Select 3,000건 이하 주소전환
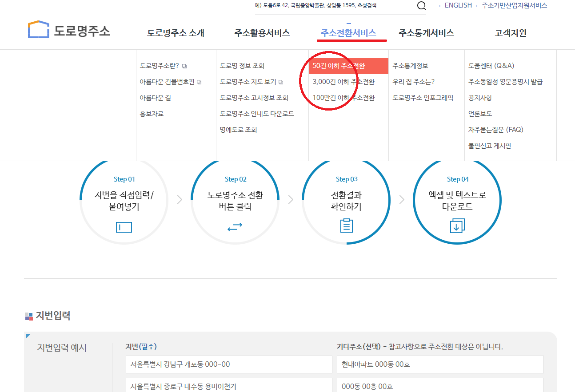The height and width of the screenshot is (392, 575). (x=343, y=82)
